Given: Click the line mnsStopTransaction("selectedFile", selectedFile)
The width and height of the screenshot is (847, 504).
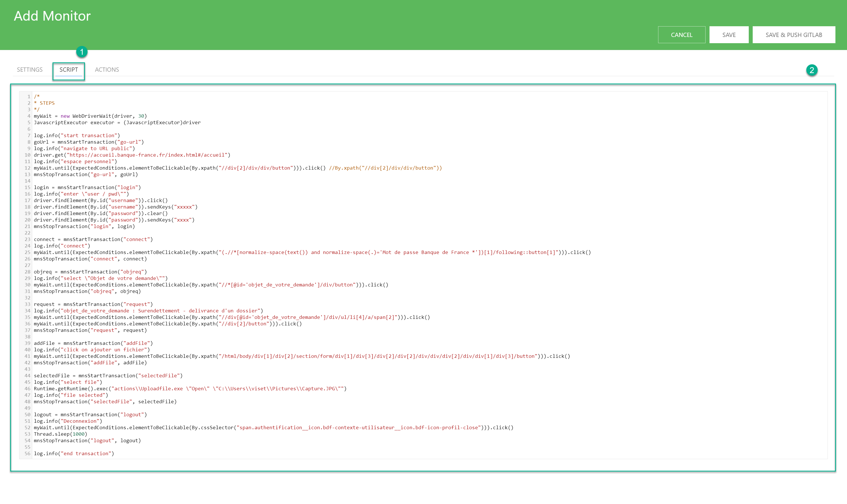Looking at the screenshot, I should point(105,402).
